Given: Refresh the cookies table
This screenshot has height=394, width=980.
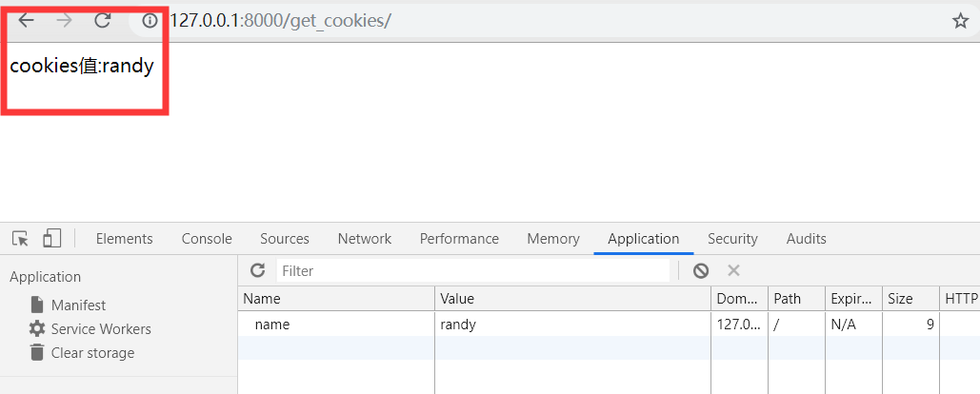Looking at the screenshot, I should pos(257,270).
